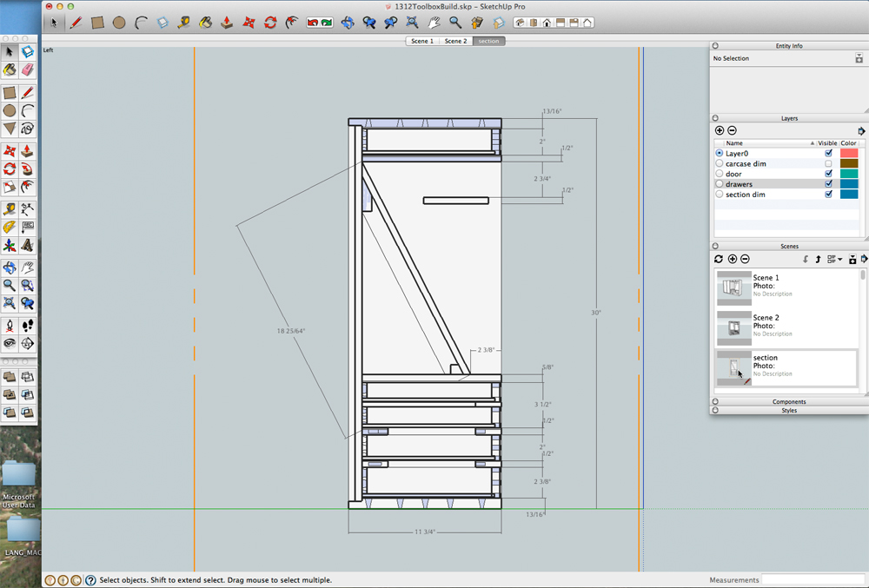Switch to the Scene 1 tab
The height and width of the screenshot is (588, 869).
422,41
